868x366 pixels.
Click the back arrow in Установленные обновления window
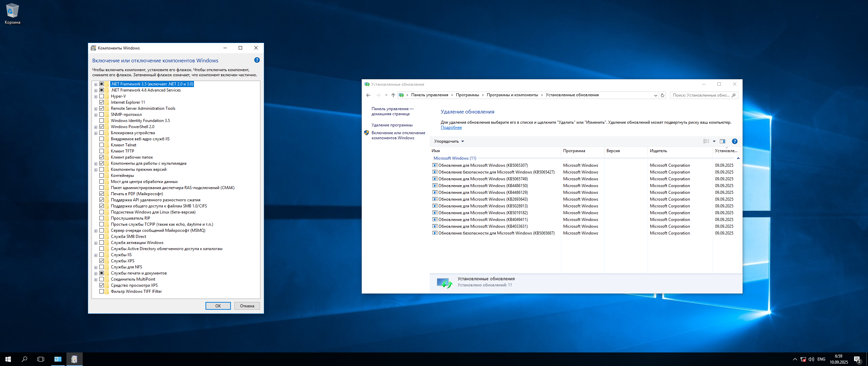coord(368,95)
